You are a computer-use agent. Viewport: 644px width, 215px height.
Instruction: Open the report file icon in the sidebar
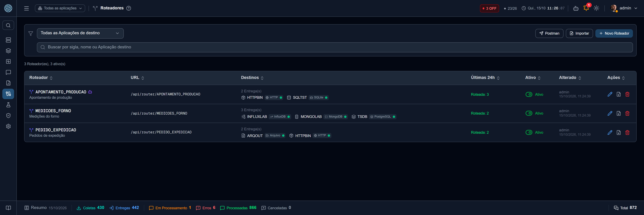point(8,83)
